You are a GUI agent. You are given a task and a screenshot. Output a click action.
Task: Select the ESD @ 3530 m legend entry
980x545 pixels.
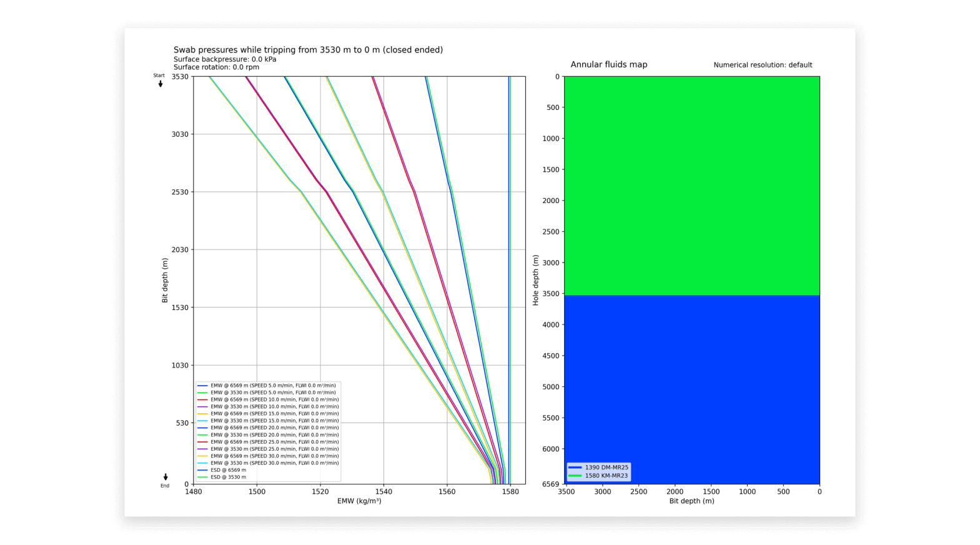[228, 477]
